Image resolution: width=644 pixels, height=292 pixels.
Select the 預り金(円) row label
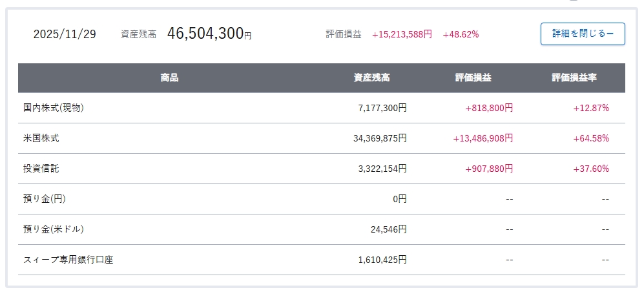(45, 199)
